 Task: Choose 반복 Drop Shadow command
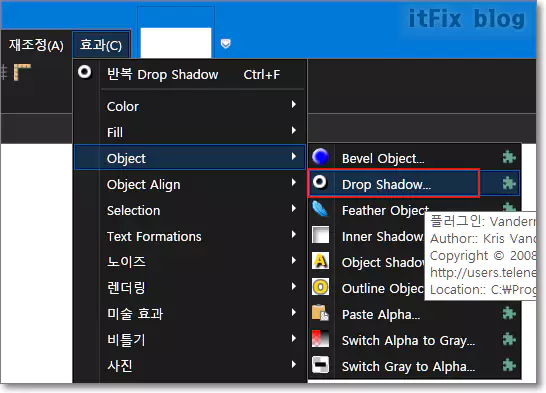(x=190, y=74)
